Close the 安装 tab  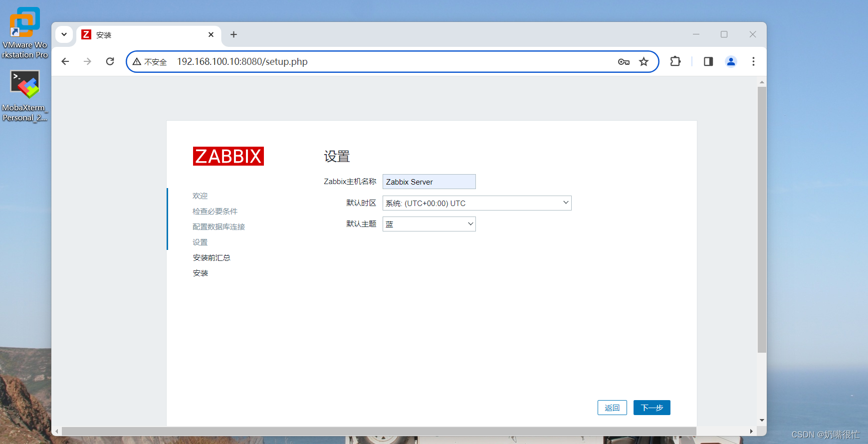211,34
